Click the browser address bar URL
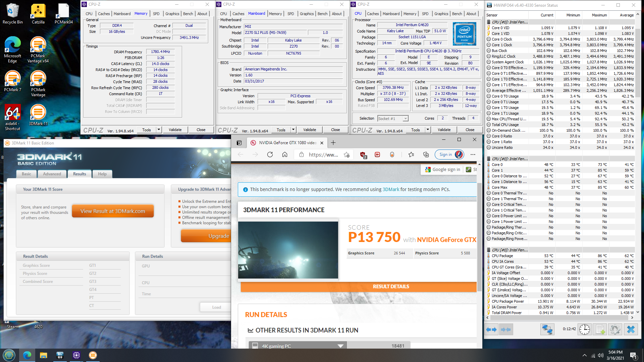The image size is (644, 362). coord(323,155)
